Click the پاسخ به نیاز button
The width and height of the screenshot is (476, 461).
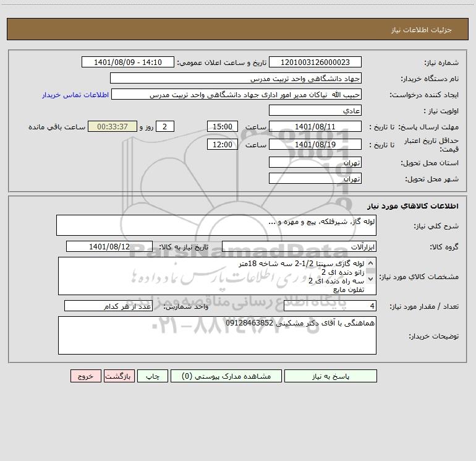click(331, 376)
